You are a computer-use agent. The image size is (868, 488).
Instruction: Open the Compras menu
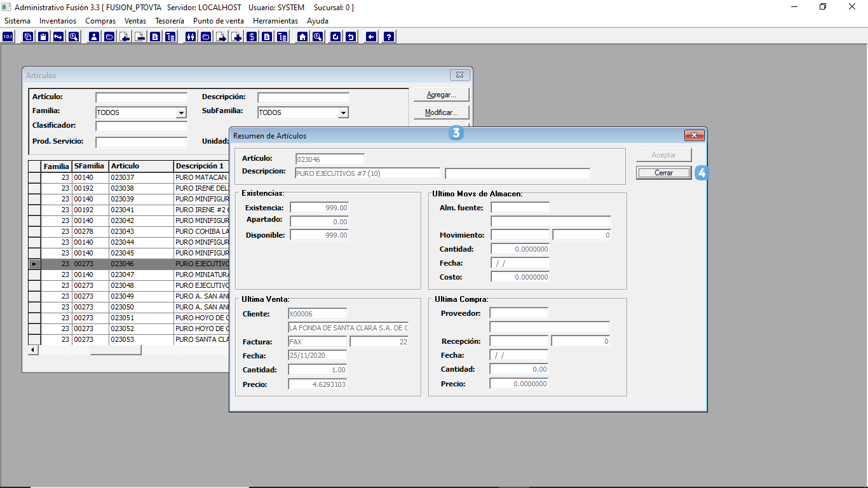pos(100,21)
